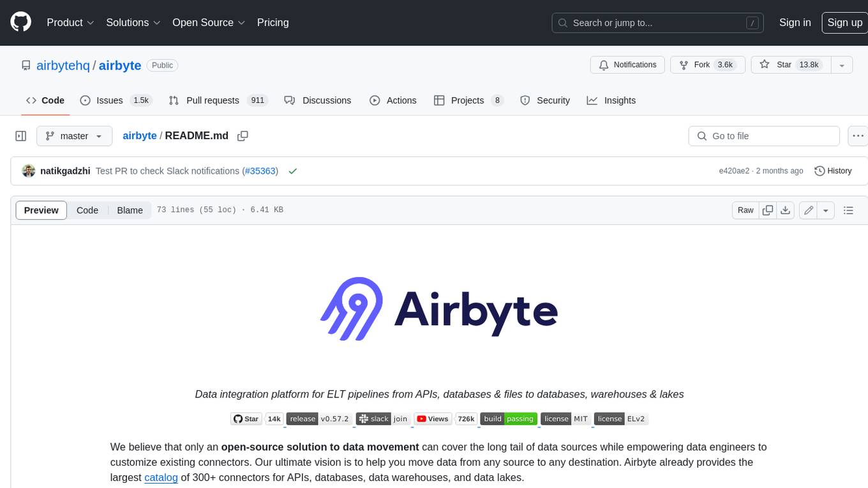868x488 pixels.
Task: Click the 1.5k issues counter
Action: click(x=140, y=100)
